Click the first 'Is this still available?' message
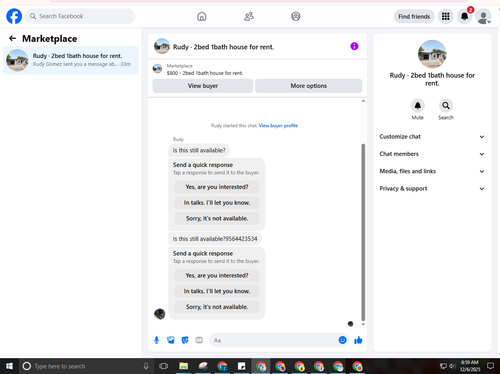Image resolution: width=500 pixels, height=374 pixels. (x=199, y=150)
